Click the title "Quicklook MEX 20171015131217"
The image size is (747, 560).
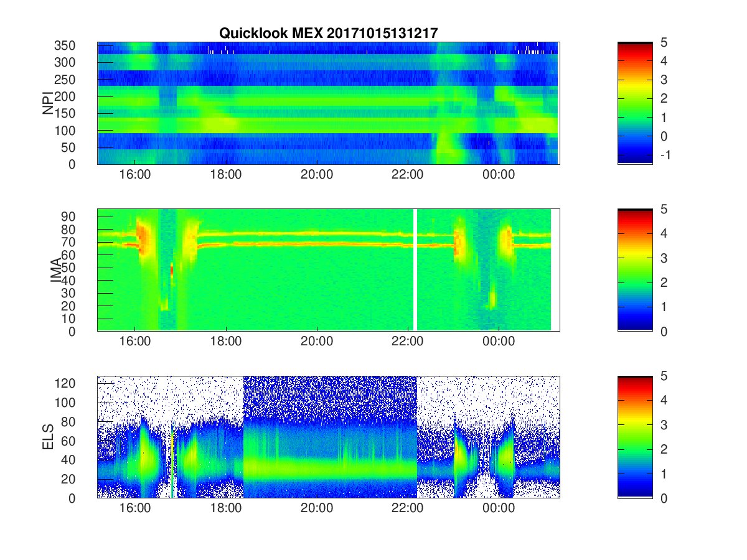(x=328, y=33)
